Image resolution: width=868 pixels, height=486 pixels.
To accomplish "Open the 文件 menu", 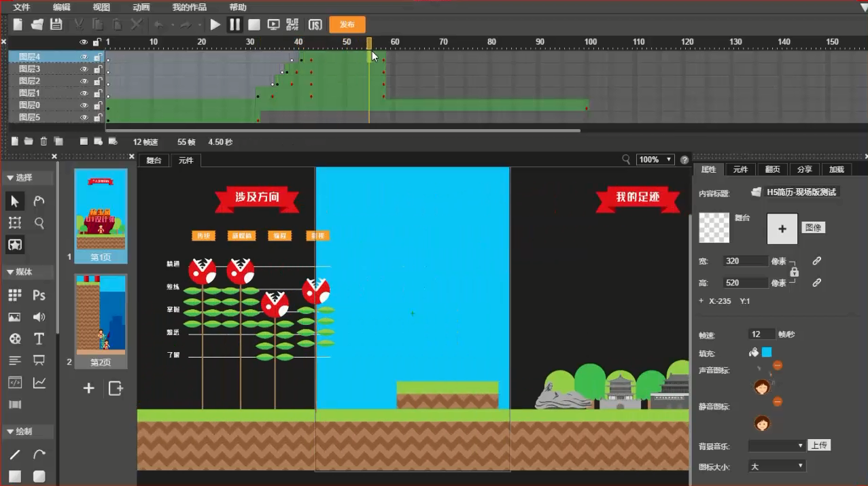I will (22, 7).
